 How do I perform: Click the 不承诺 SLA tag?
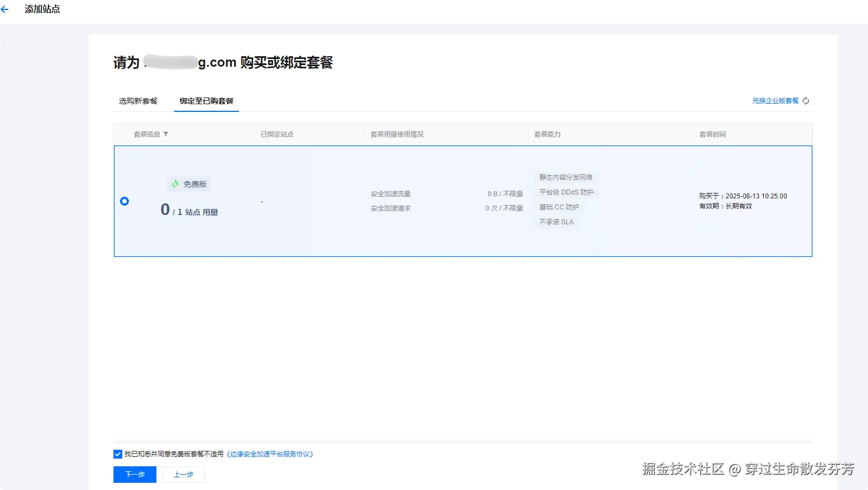(556, 222)
